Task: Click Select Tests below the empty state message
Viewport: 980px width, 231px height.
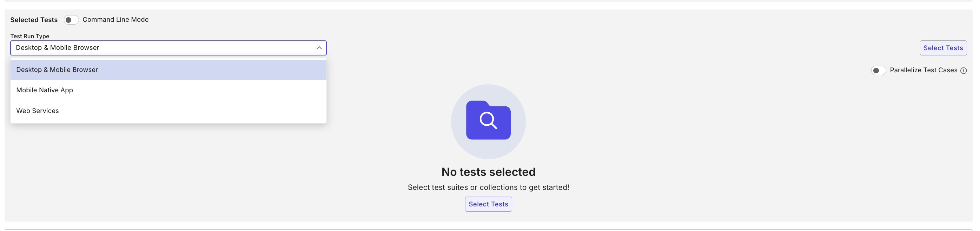Action: tap(488, 204)
